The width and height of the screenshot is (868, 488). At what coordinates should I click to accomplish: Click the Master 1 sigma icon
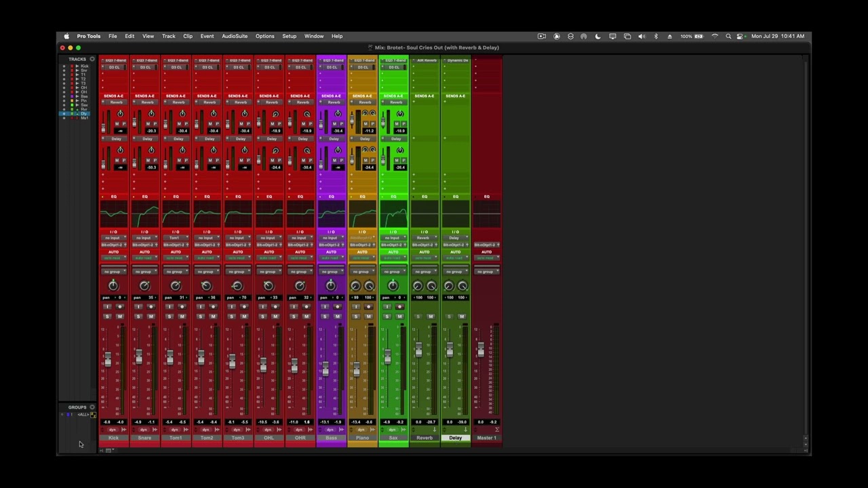coord(497,430)
